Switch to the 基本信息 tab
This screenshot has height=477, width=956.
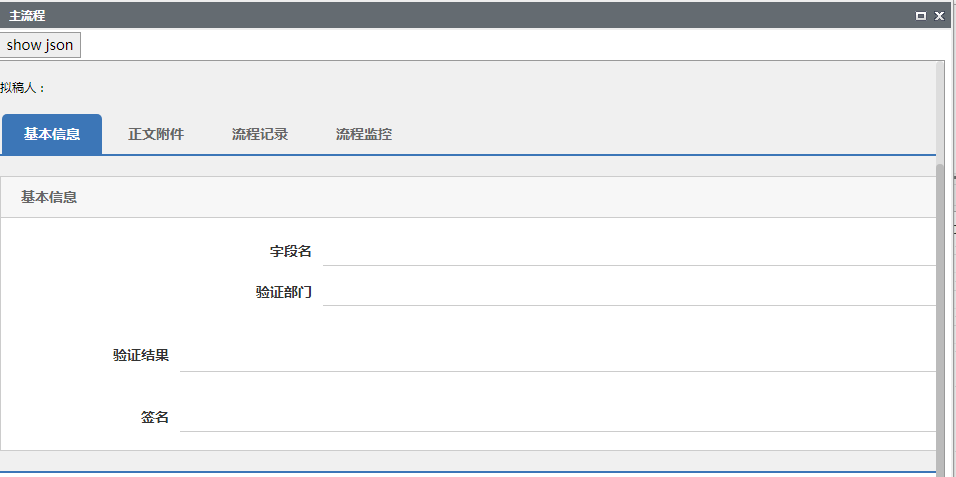point(52,134)
